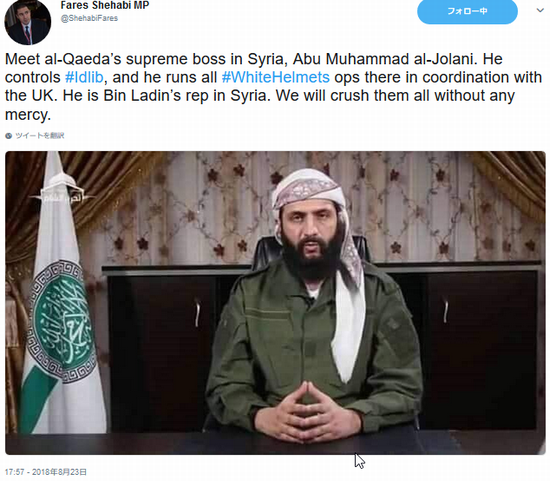Click the green emblem on the flag
This screenshot has height=481, width=550.
coord(62,321)
